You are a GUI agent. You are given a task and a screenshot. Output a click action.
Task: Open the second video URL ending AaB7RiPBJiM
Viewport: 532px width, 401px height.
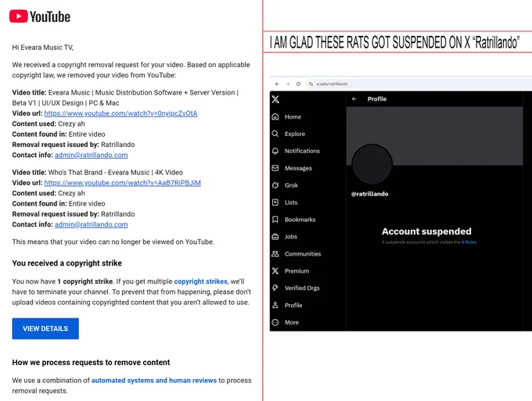[x=123, y=183]
